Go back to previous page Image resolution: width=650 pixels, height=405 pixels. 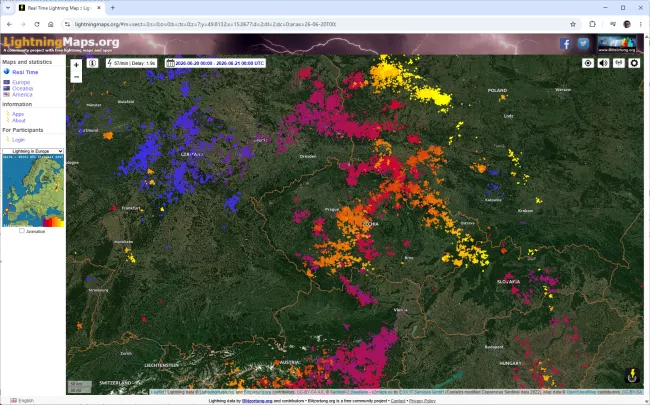[x=10, y=24]
